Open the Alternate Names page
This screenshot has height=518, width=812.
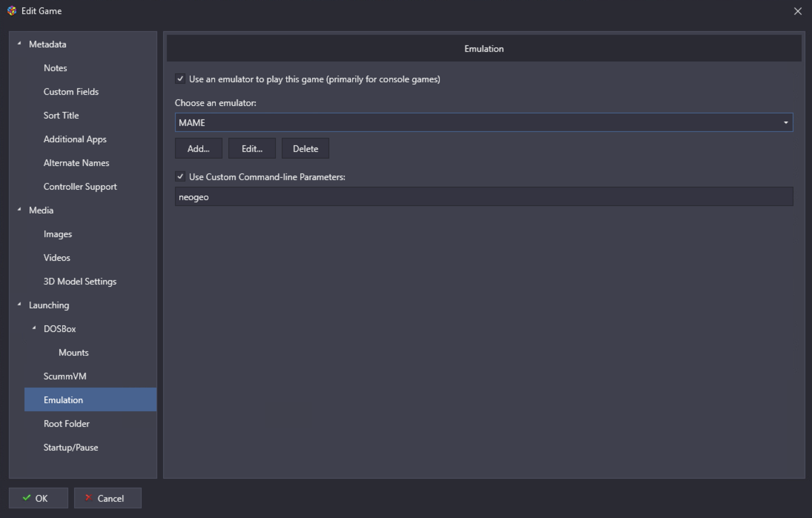point(76,163)
